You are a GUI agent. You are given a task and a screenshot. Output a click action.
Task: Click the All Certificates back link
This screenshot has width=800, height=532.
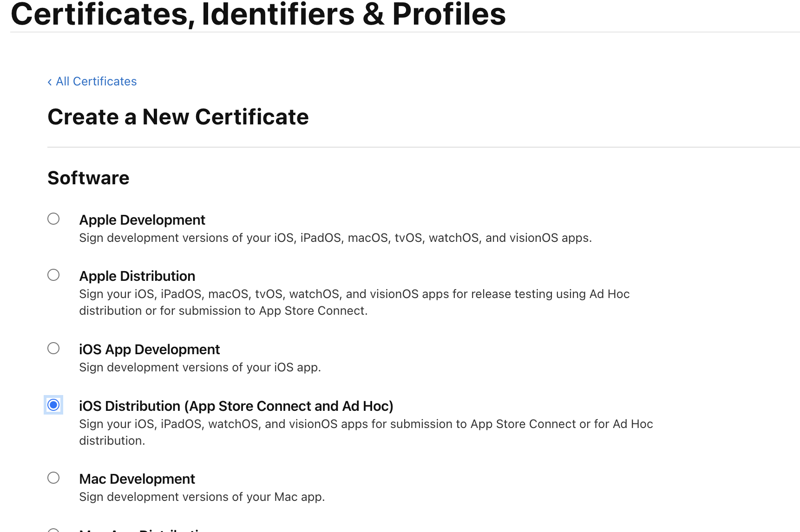point(96,82)
